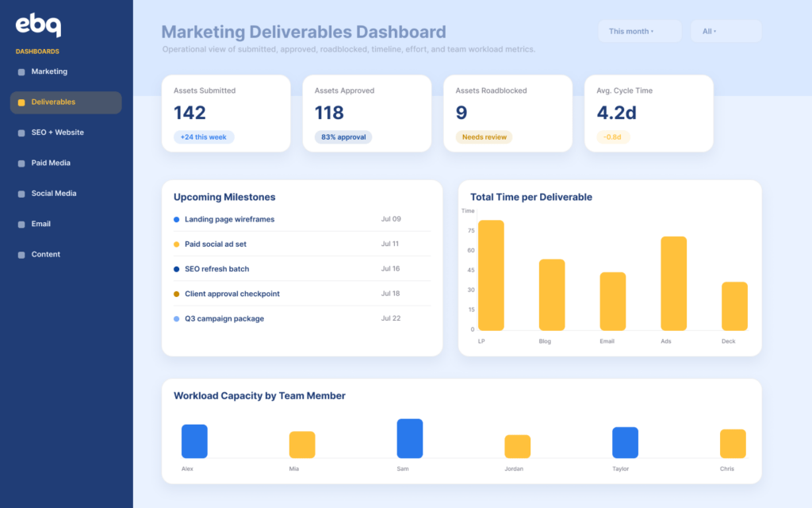This screenshot has width=812, height=508.
Task: Select the Avg. Cycle Time value 4.2d
Action: click(616, 113)
